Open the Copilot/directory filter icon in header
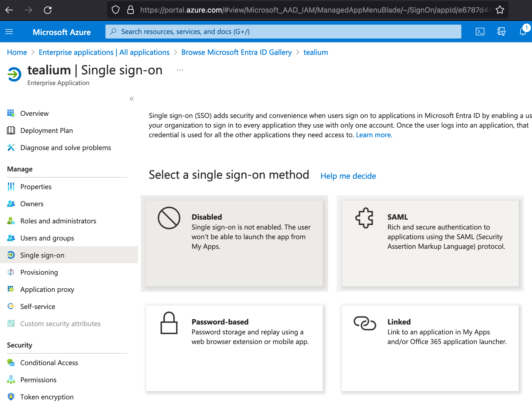The image size is (532, 405). (501, 32)
